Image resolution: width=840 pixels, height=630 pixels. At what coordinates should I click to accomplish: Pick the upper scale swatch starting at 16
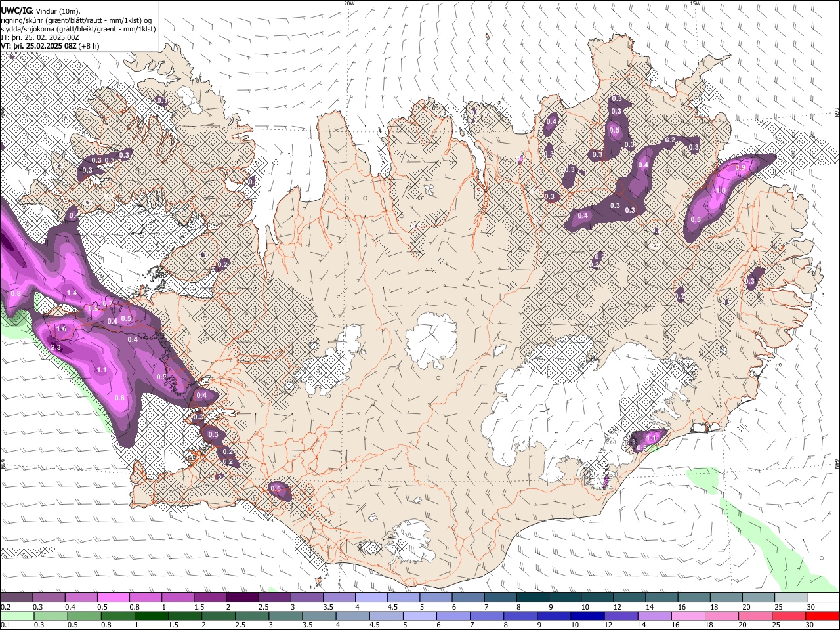click(694, 598)
